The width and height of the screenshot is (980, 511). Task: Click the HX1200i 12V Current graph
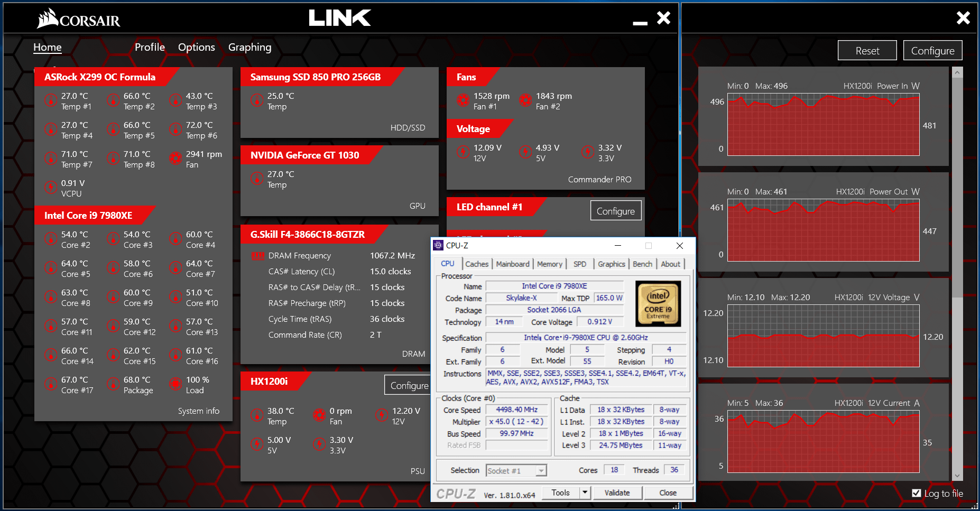[824, 442]
